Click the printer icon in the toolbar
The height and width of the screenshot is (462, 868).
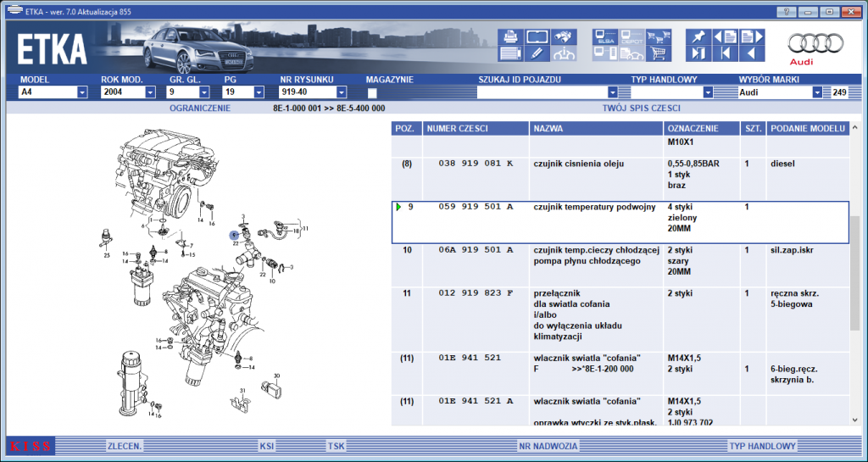510,36
